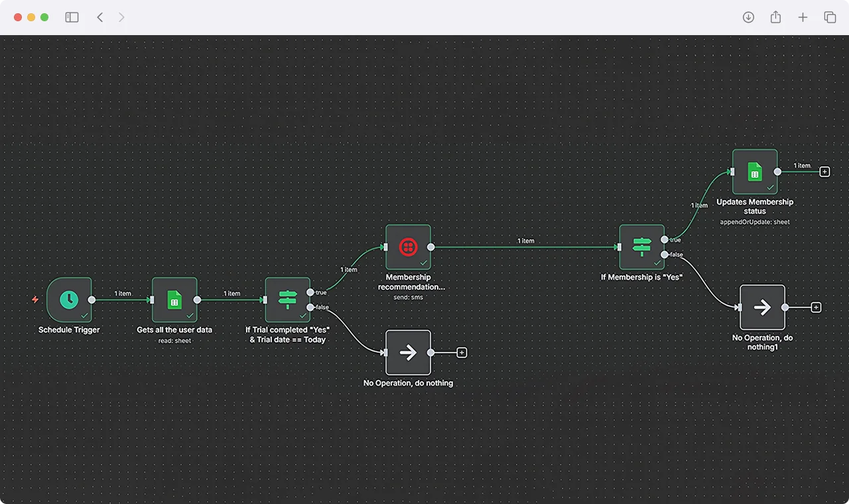
Task: Add node after No Operation, do nothing1
Action: [x=816, y=307]
